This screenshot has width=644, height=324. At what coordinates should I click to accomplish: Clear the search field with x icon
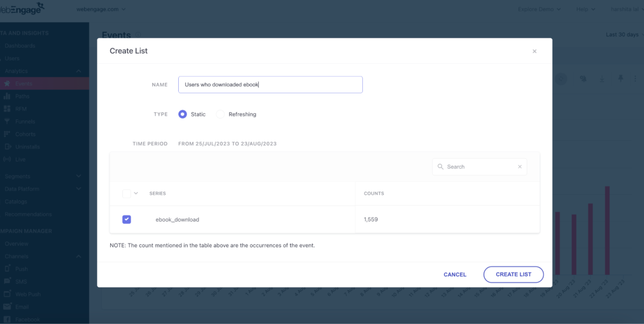pos(519,167)
